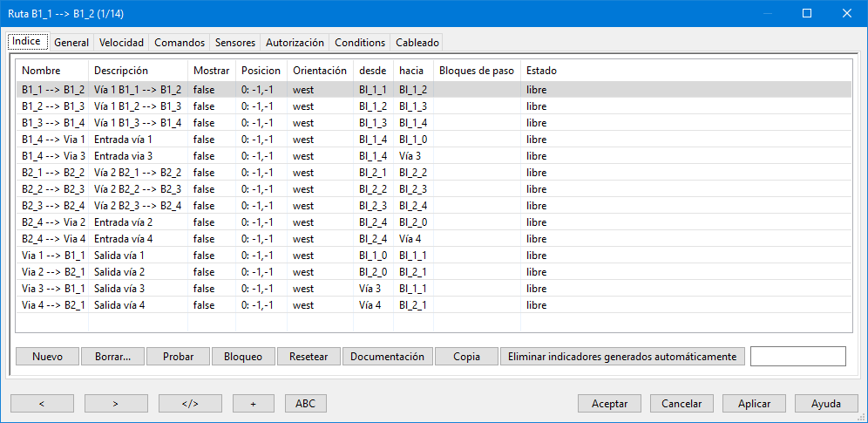Select route row B1_1 --> B1_2

(434, 89)
